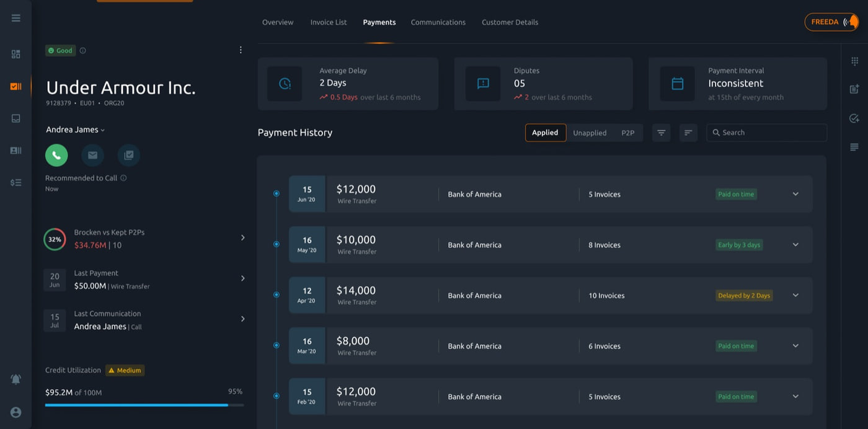
Task: Open the notifications bell icon
Action: pos(16,379)
